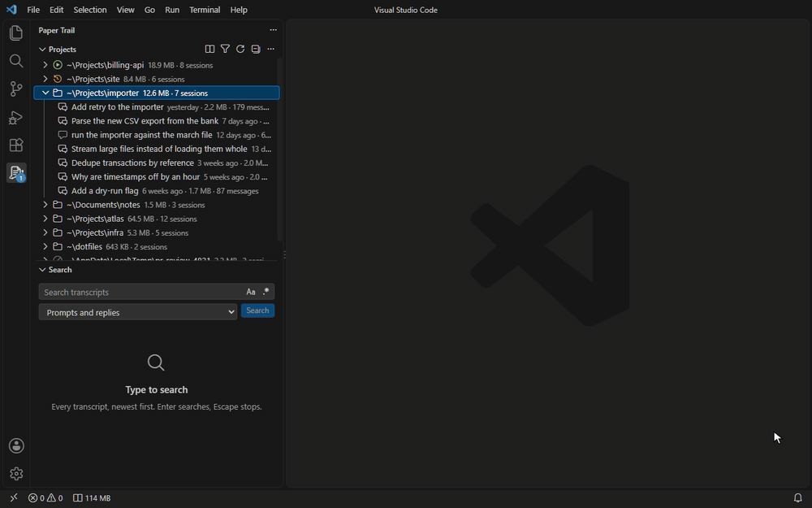
Task: Expand the billing-api project
Action: point(45,65)
